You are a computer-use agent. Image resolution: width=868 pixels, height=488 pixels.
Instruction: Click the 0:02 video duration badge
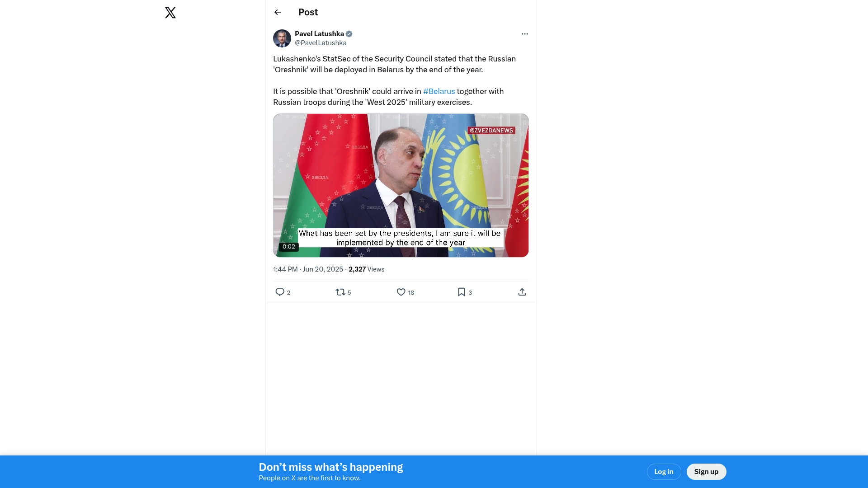289,247
